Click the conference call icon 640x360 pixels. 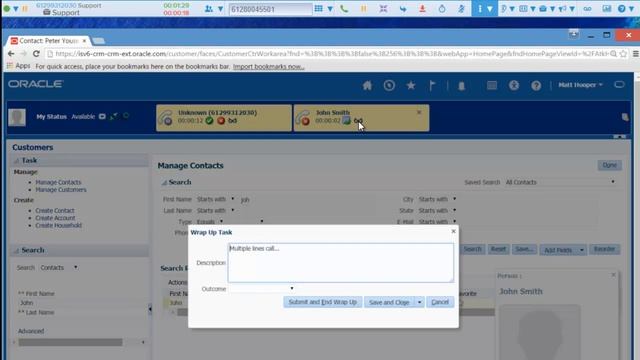pyautogui.click(x=383, y=9)
